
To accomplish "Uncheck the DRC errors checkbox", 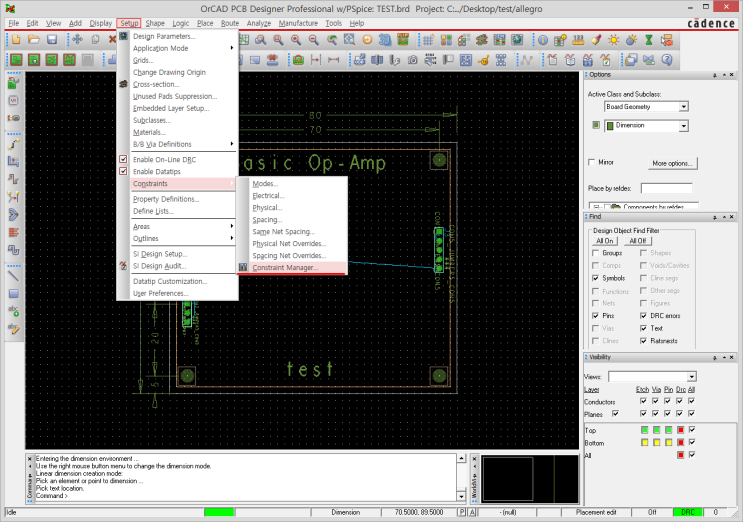I will coord(643,315).
